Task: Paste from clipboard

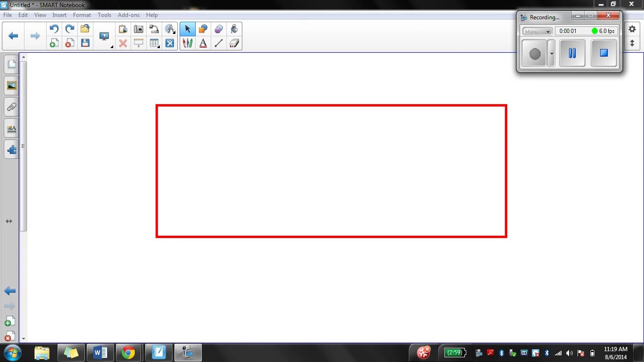Action: [x=123, y=29]
